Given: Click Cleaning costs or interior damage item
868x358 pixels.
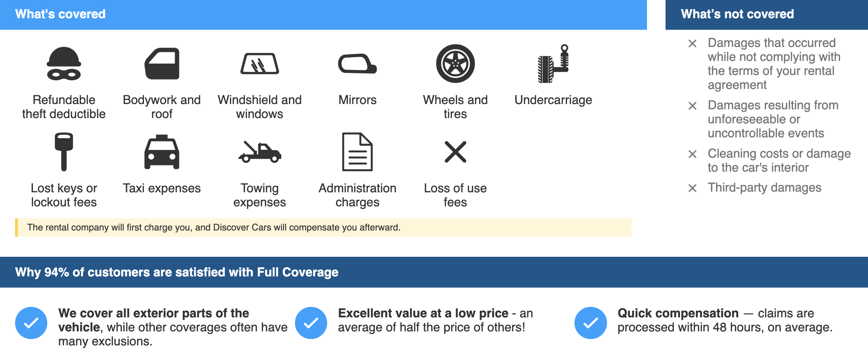Looking at the screenshot, I should tap(779, 160).
